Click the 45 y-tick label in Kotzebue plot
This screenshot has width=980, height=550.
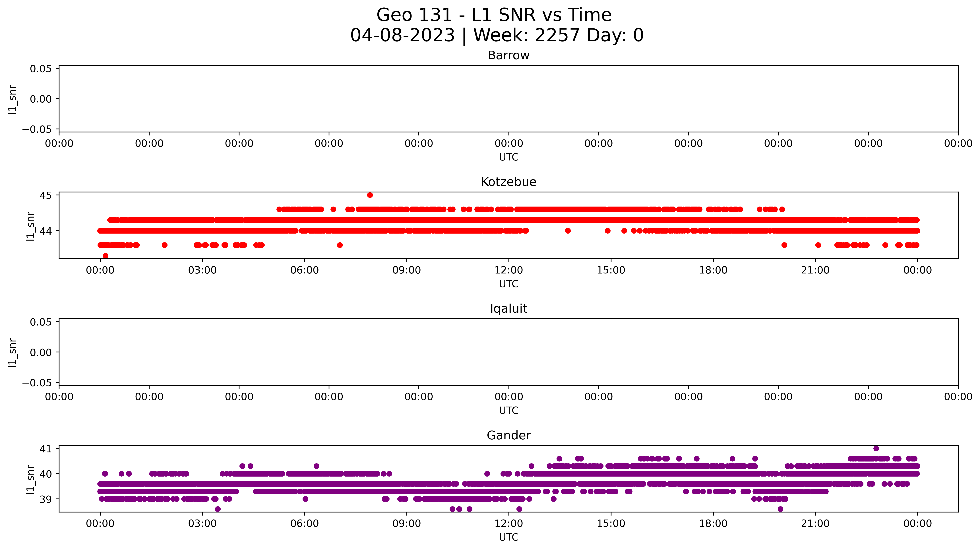click(46, 196)
